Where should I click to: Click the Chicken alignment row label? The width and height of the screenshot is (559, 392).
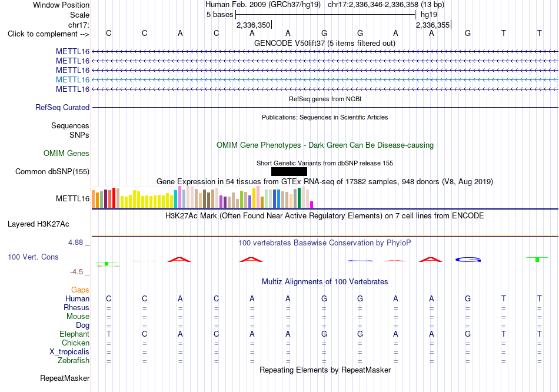click(x=75, y=343)
